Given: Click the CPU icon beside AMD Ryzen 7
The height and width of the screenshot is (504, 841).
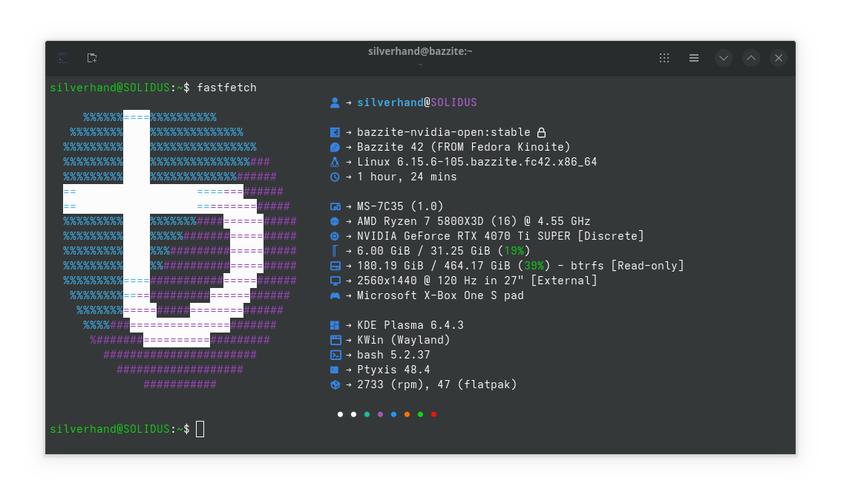Looking at the screenshot, I should click(335, 221).
